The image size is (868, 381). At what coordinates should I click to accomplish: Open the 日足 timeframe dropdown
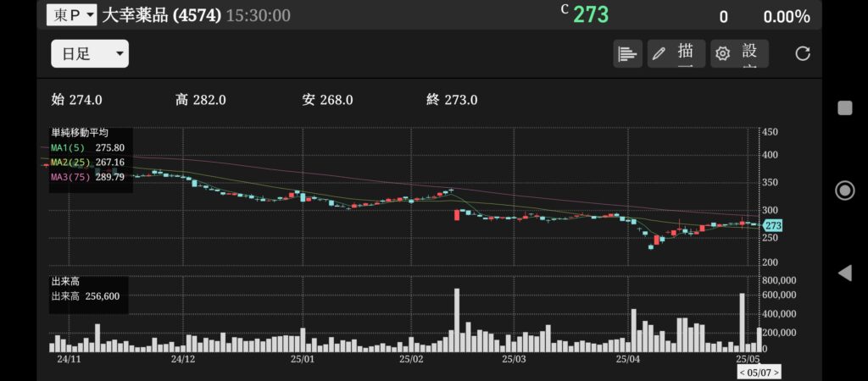90,53
